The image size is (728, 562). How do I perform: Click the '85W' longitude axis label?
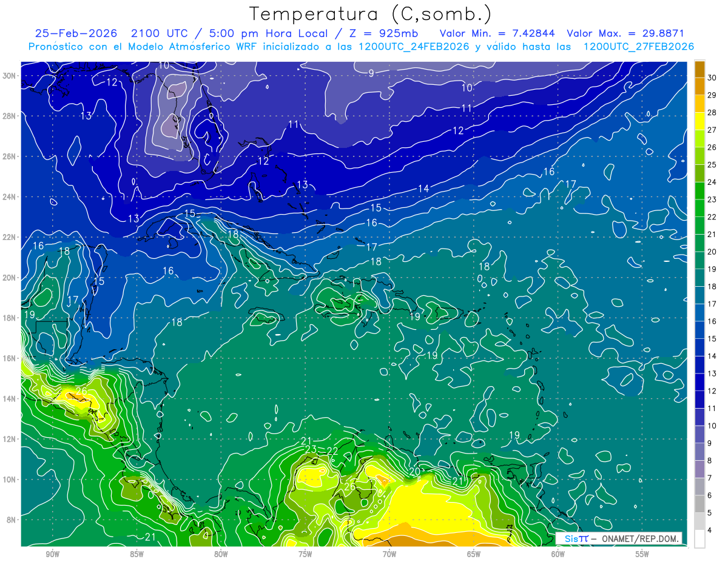(136, 554)
